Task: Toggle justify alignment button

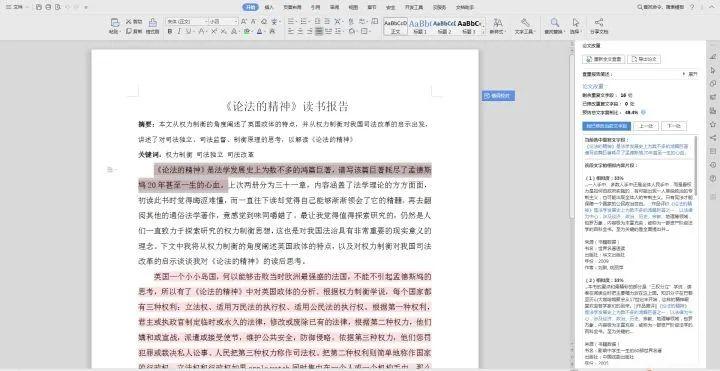Action: [x=319, y=31]
